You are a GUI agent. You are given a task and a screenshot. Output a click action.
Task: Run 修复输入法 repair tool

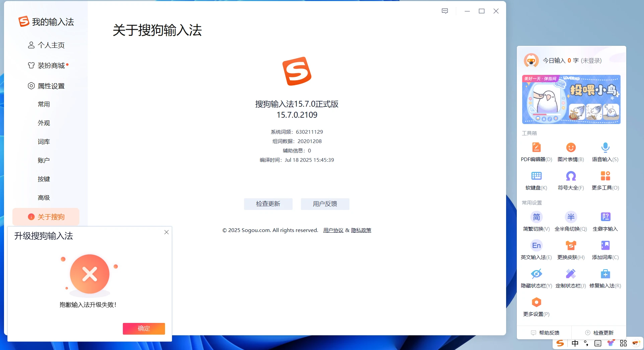[605, 274]
